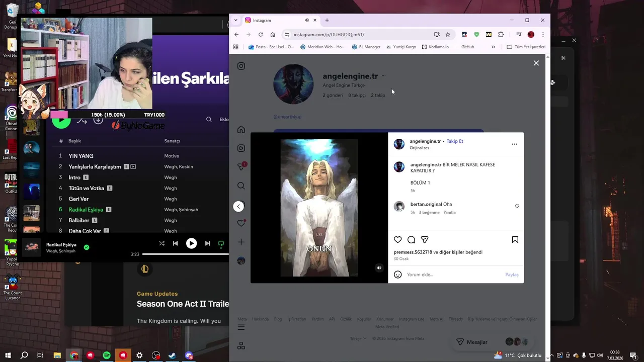Open Instagram notifications heart in the sidebar

(241, 223)
